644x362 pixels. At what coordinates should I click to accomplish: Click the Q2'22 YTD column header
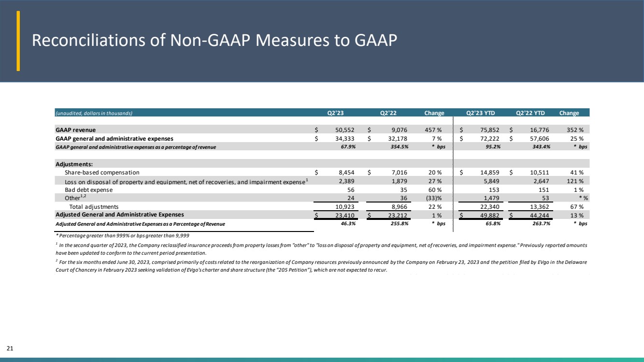531,113
